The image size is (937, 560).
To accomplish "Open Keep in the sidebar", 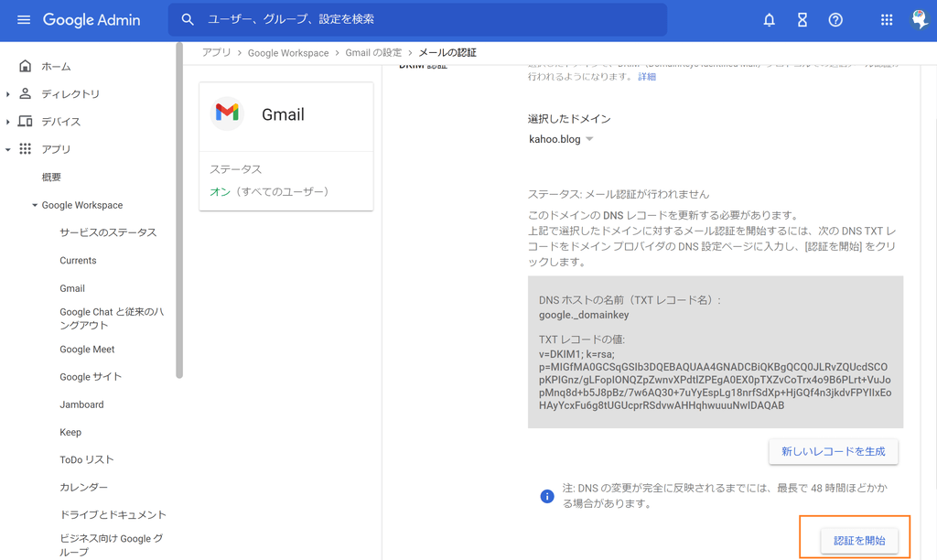I will pyautogui.click(x=70, y=432).
